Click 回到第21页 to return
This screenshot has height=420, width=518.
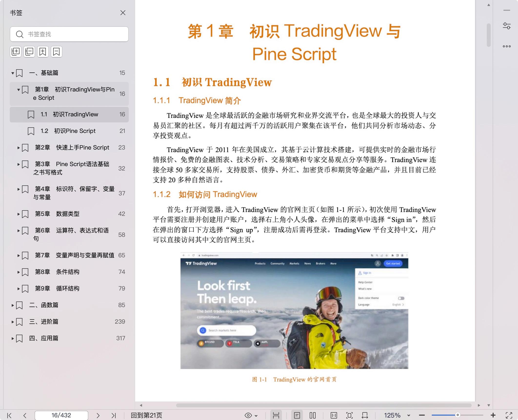[x=146, y=415]
